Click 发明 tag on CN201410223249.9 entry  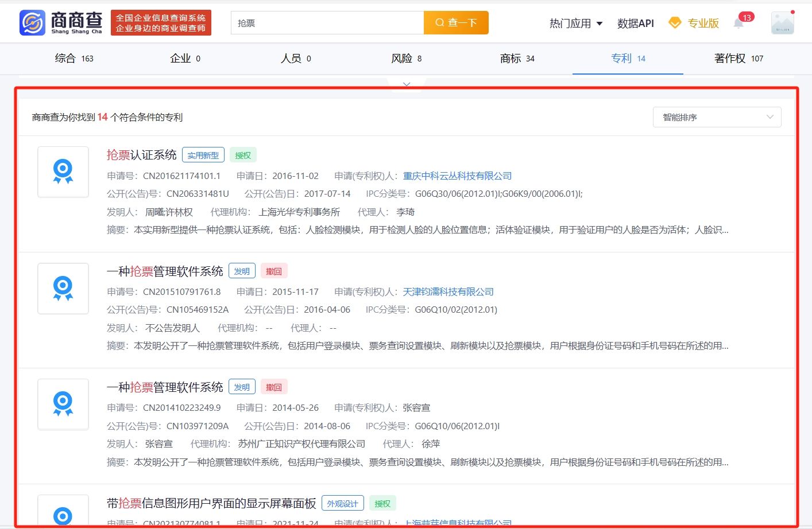[242, 387]
